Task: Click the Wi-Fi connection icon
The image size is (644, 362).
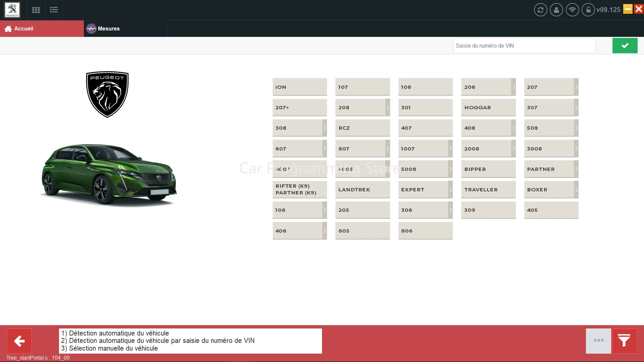Action: (572, 10)
